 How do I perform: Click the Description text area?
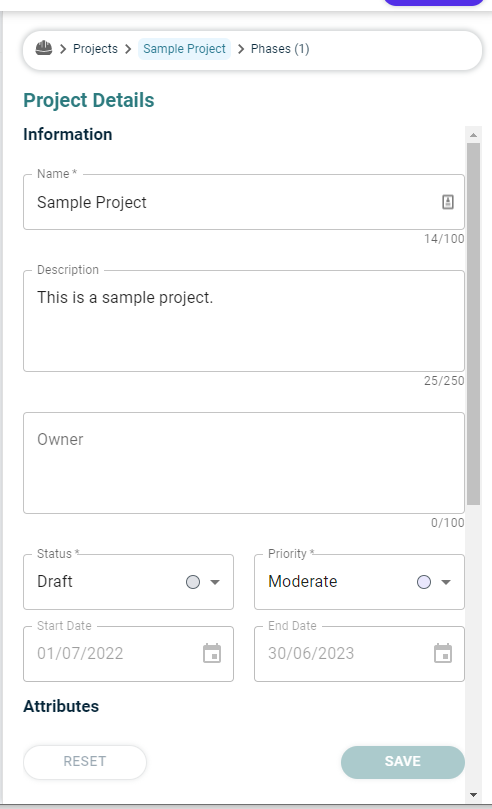pyautogui.click(x=244, y=321)
